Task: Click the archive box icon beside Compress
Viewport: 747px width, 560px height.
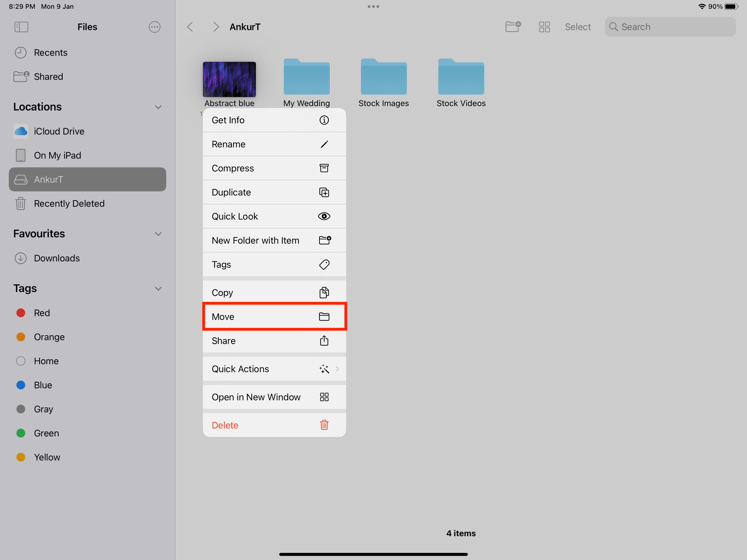Action: click(x=324, y=168)
